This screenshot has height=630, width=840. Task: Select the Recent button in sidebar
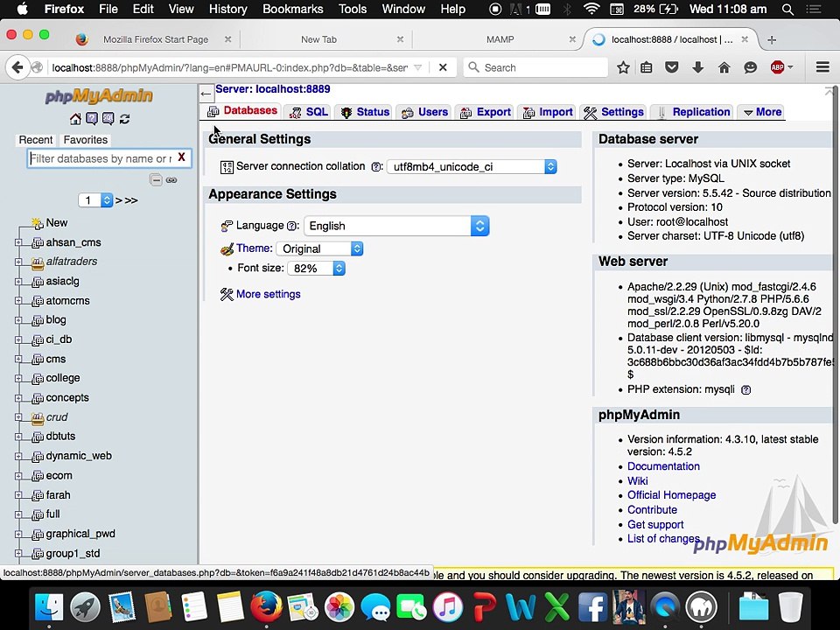coord(35,140)
